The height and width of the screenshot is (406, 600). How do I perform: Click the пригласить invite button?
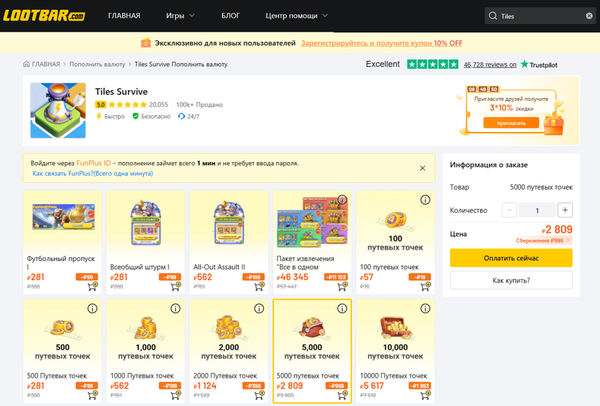click(511, 123)
